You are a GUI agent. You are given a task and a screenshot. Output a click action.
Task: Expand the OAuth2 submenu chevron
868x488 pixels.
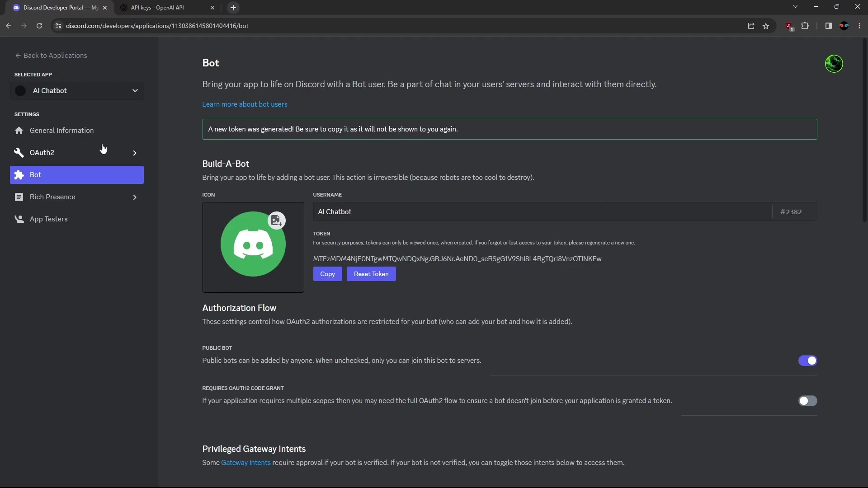point(135,153)
